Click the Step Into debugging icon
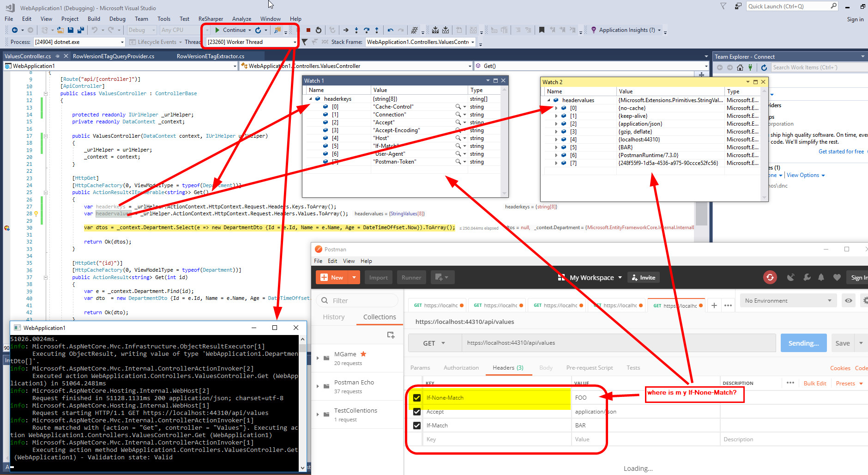The image size is (868, 475). 356,30
